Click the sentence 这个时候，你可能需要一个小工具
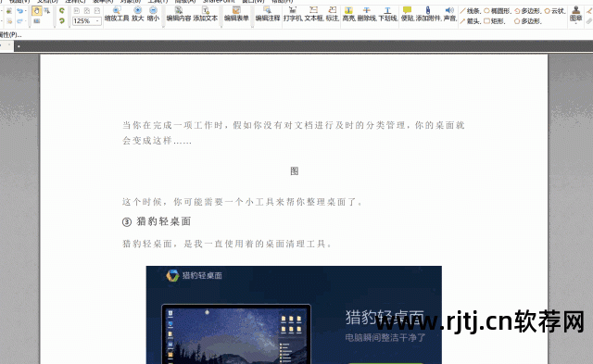Image resolution: width=593 pixels, height=364 pixels. (x=242, y=202)
